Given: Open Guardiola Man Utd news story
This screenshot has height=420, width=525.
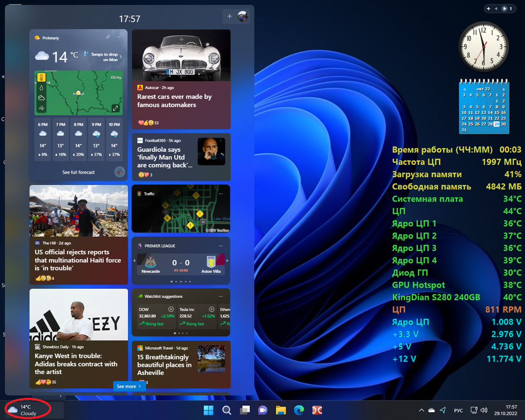Looking at the screenshot, I should (181, 157).
